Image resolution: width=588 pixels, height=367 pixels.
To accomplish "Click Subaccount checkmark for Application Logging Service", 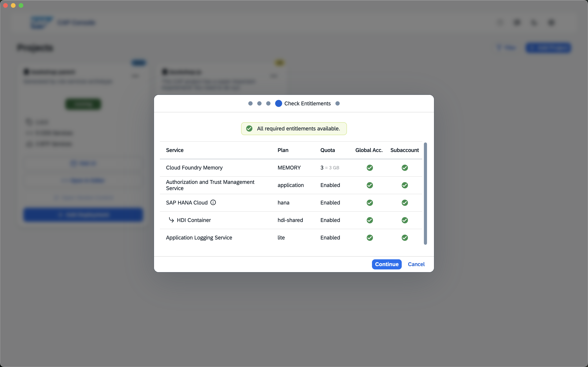I will point(404,237).
